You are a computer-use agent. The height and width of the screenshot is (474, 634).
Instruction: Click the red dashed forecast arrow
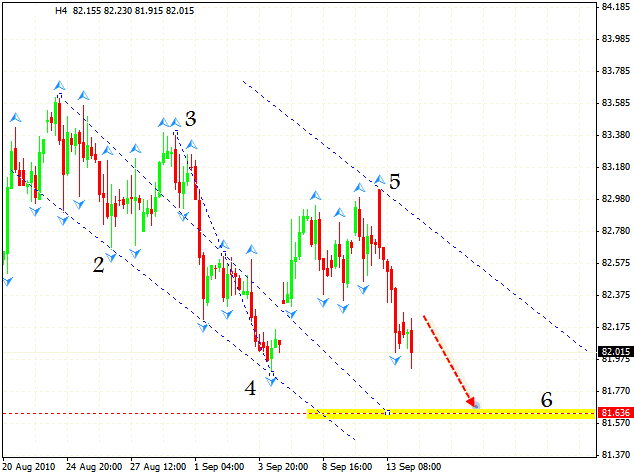click(x=450, y=361)
